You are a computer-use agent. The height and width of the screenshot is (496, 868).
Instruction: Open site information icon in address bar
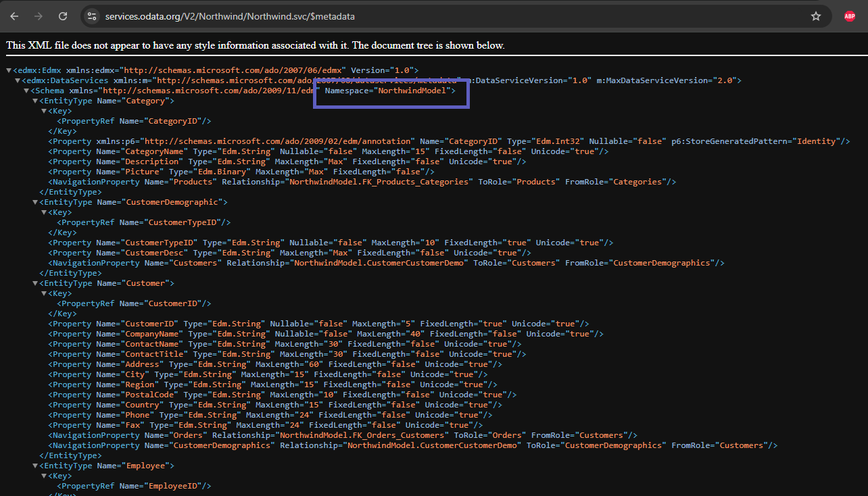click(x=93, y=16)
